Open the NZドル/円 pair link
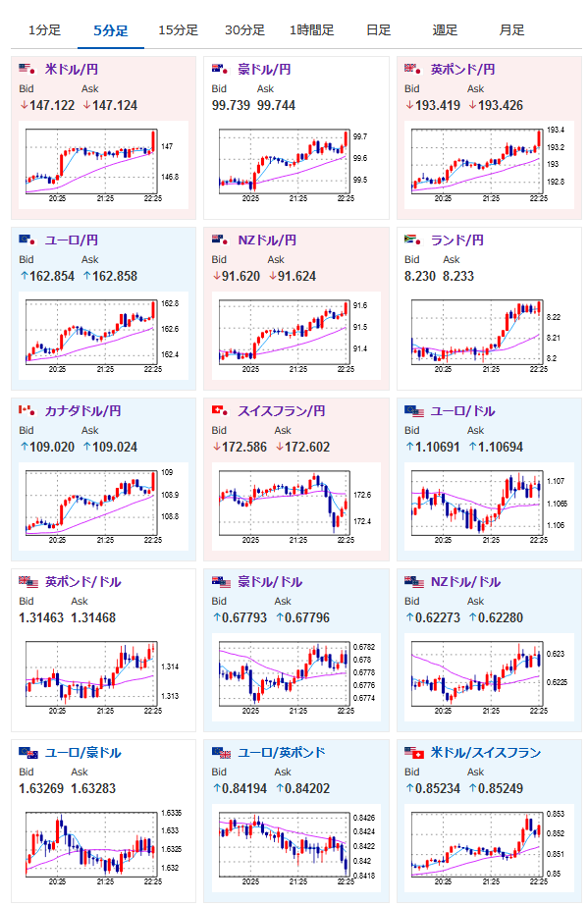The height and width of the screenshot is (906, 588). [267, 240]
